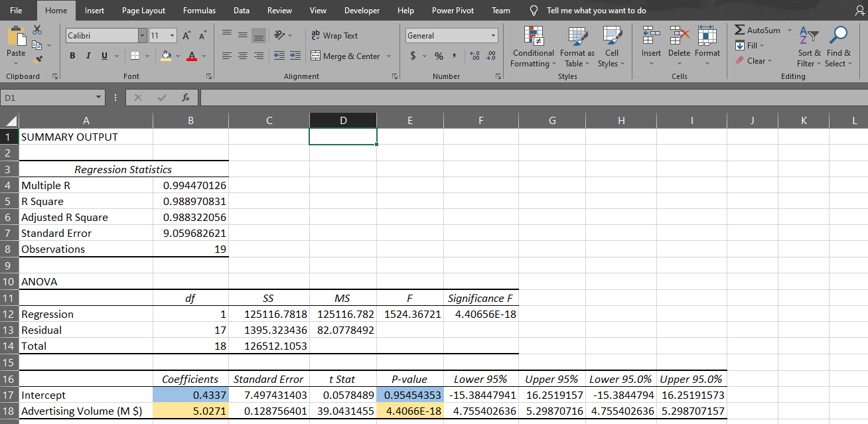Click the Increase Indent icon

(295, 56)
